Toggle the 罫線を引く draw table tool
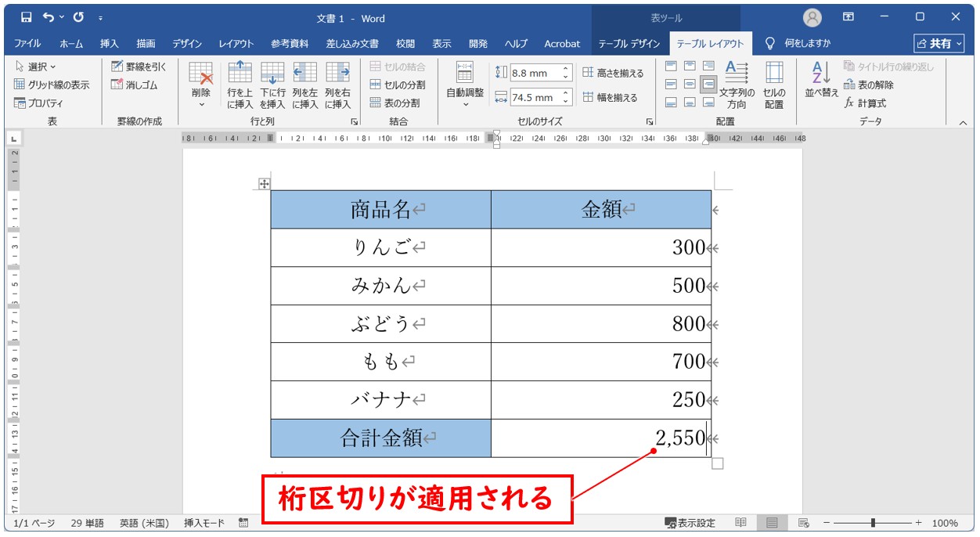The image size is (980, 537). tap(139, 67)
